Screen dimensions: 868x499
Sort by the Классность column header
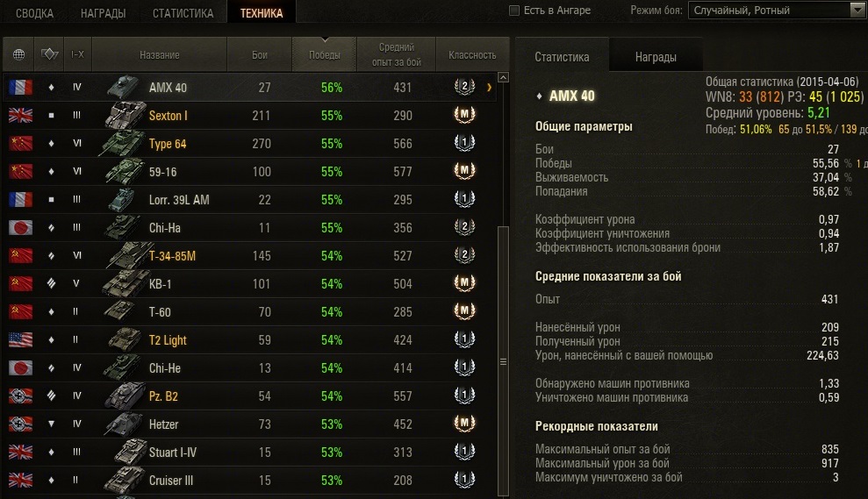[472, 55]
